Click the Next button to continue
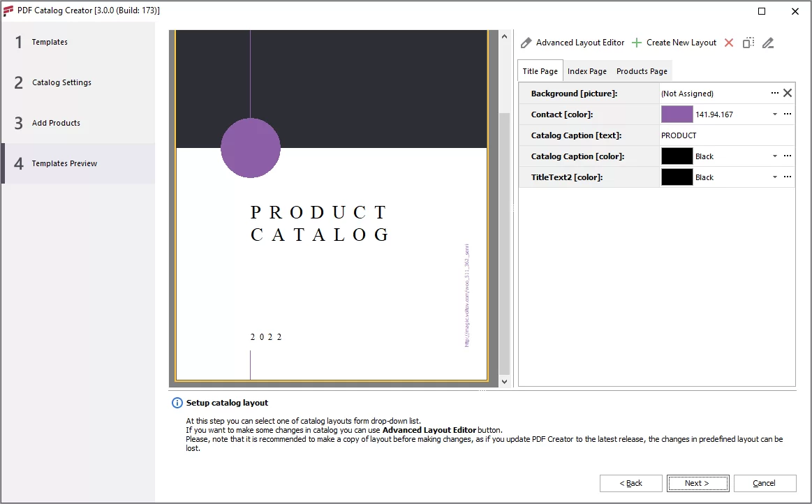Viewport: 812px width, 504px height. [697, 482]
